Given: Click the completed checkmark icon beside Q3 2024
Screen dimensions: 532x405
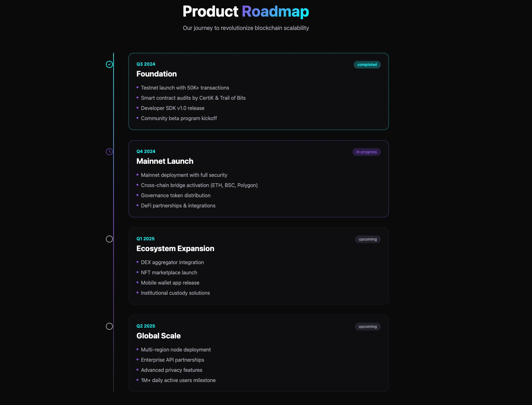Looking at the screenshot, I should [x=109, y=64].
